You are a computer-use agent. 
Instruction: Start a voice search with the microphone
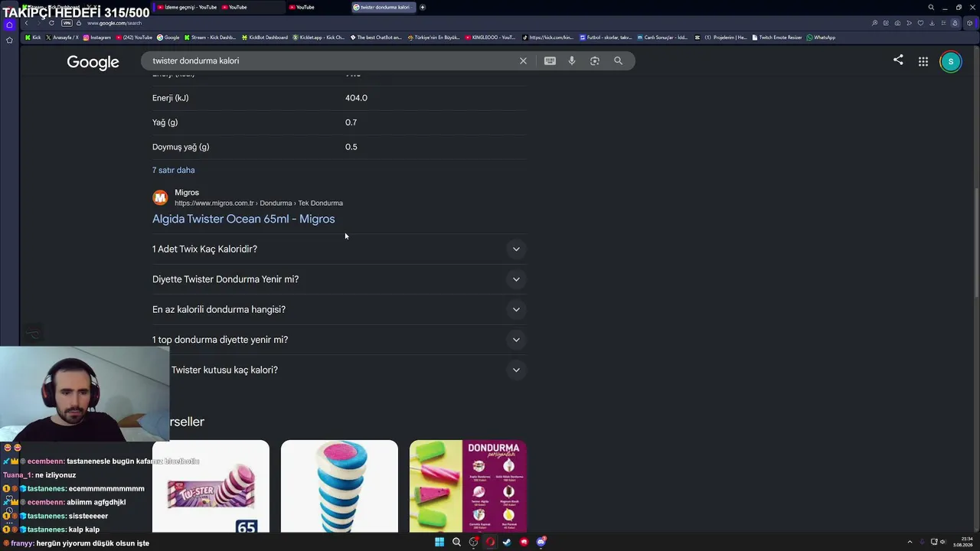click(x=572, y=60)
